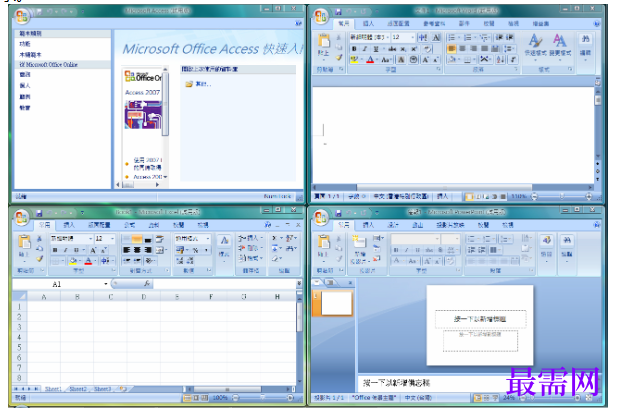Apply superscript in the Word ribbon

tap(414, 49)
